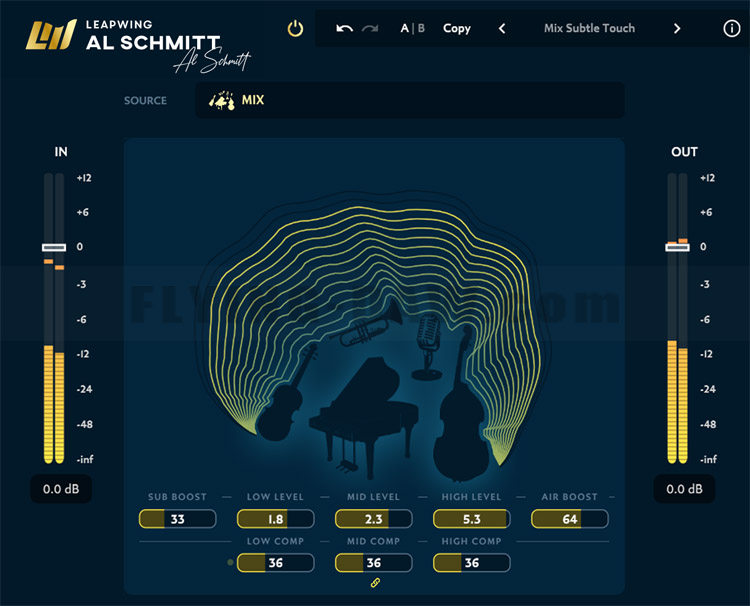Copy settings with the Copy button
Viewport: 750px width, 606px height.
457,29
